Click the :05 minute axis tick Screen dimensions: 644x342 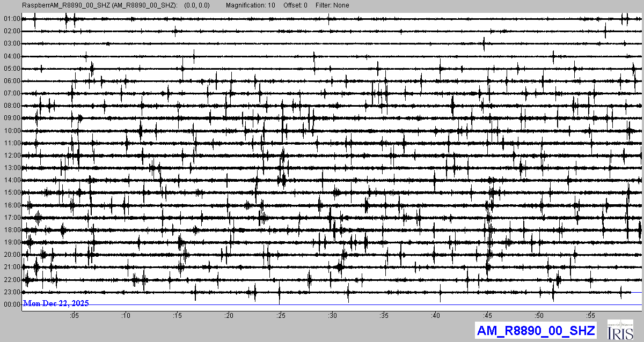[74, 315]
